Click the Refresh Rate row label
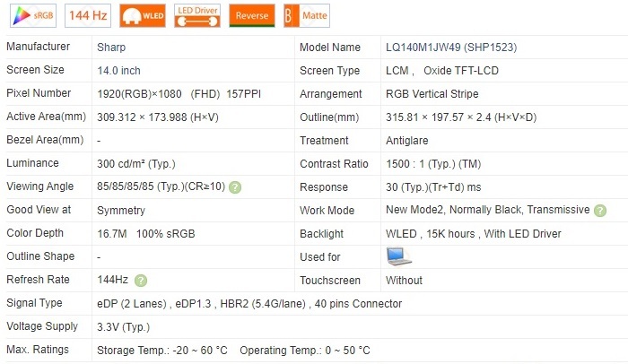Screen dimensions: 628x364 (38, 280)
